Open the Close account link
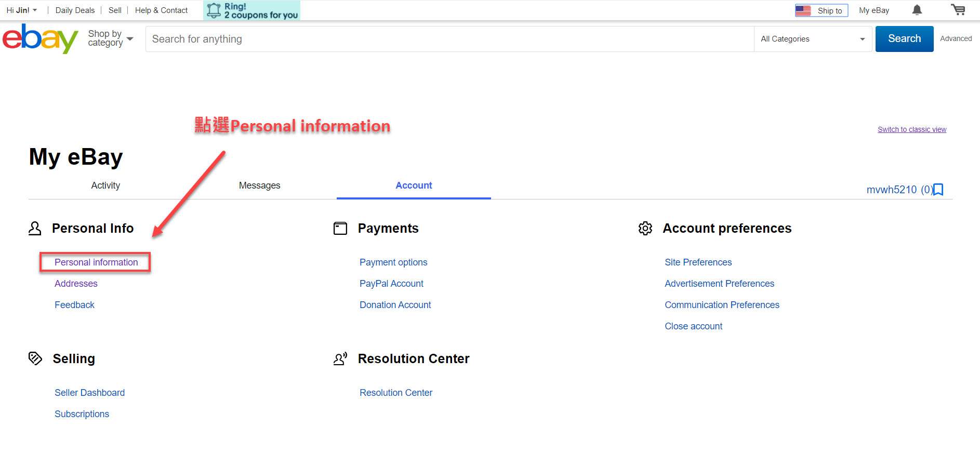The width and height of the screenshot is (980, 466). click(x=693, y=326)
